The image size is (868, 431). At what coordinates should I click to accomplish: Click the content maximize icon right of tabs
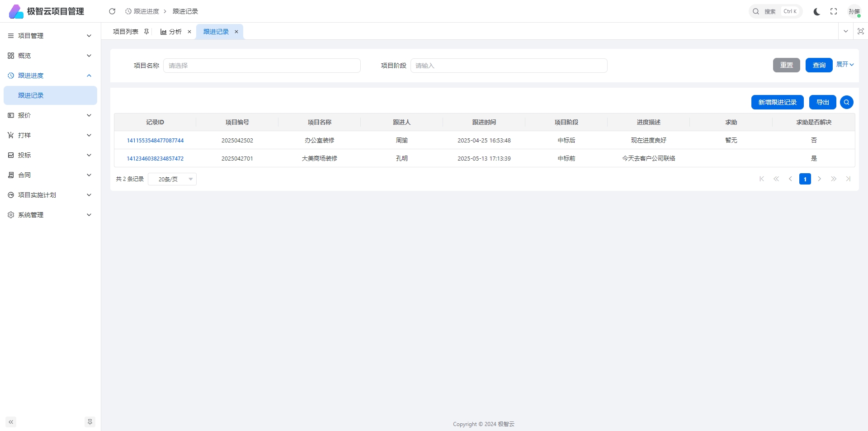tap(860, 31)
